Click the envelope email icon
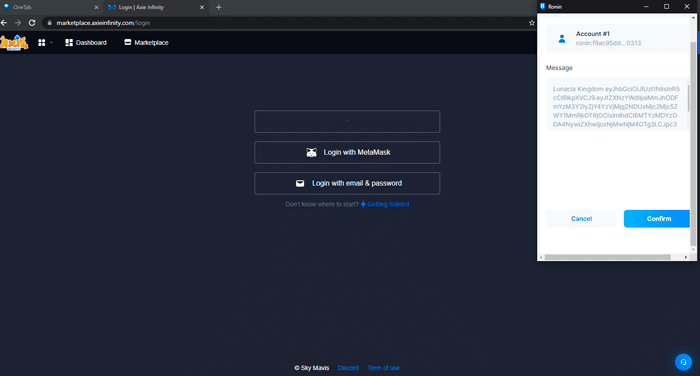Screen dimensions: 700x376 300,183
